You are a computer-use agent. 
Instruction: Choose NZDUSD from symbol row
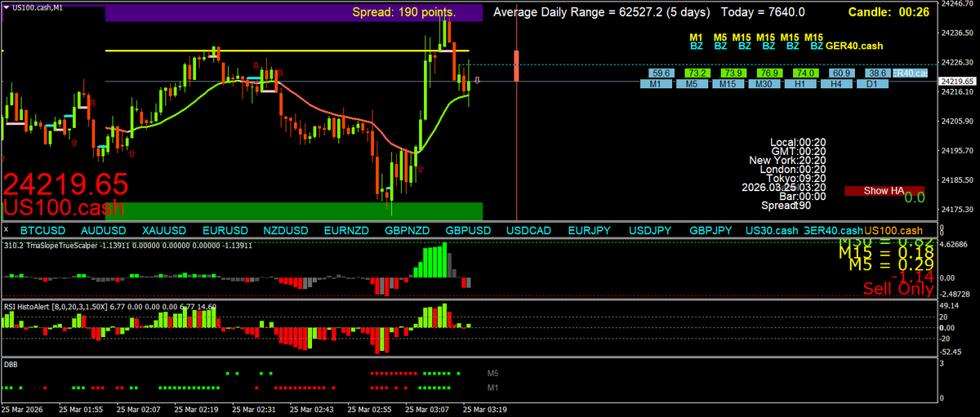click(286, 231)
